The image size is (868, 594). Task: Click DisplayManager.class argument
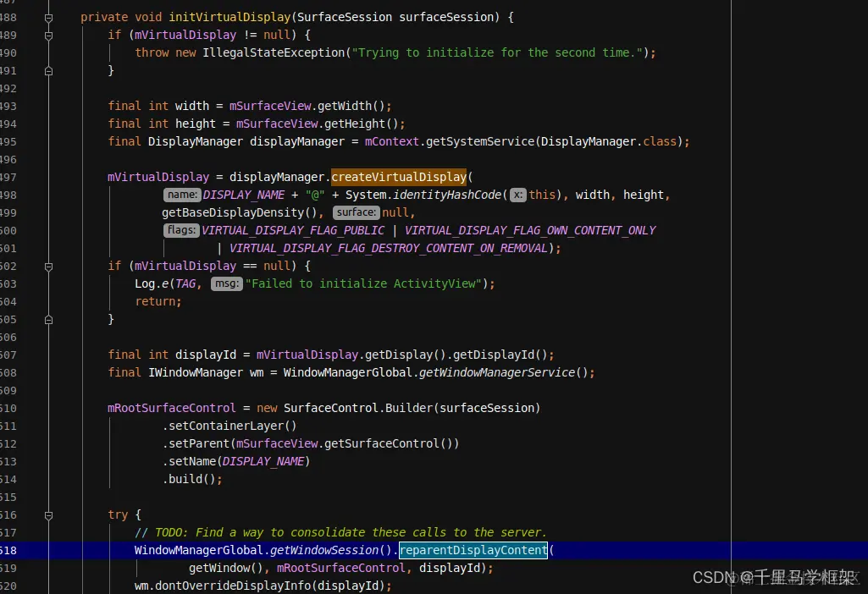[608, 141]
